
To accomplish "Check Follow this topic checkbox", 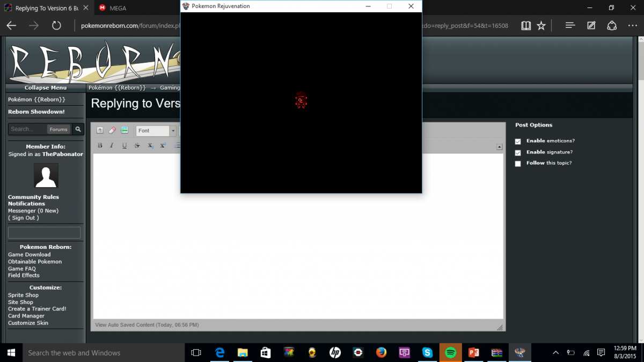I will pos(518,164).
